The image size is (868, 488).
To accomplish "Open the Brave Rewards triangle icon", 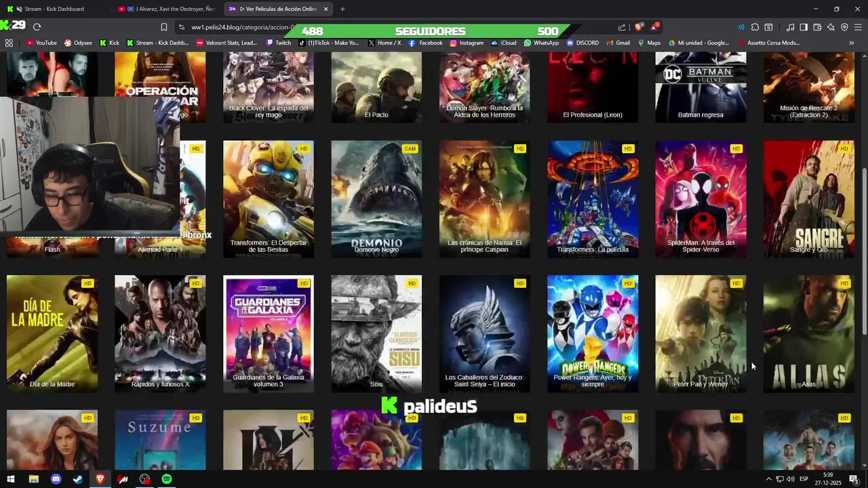I will 654,27.
